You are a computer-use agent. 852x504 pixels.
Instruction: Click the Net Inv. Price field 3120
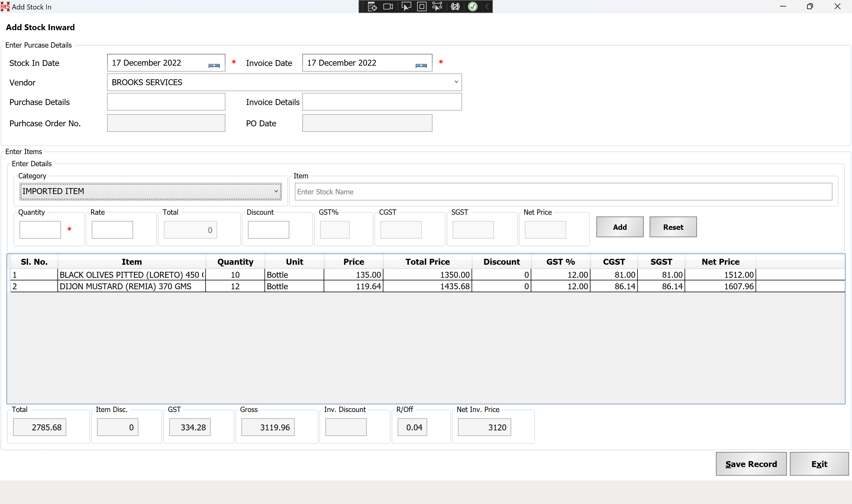pyautogui.click(x=484, y=427)
